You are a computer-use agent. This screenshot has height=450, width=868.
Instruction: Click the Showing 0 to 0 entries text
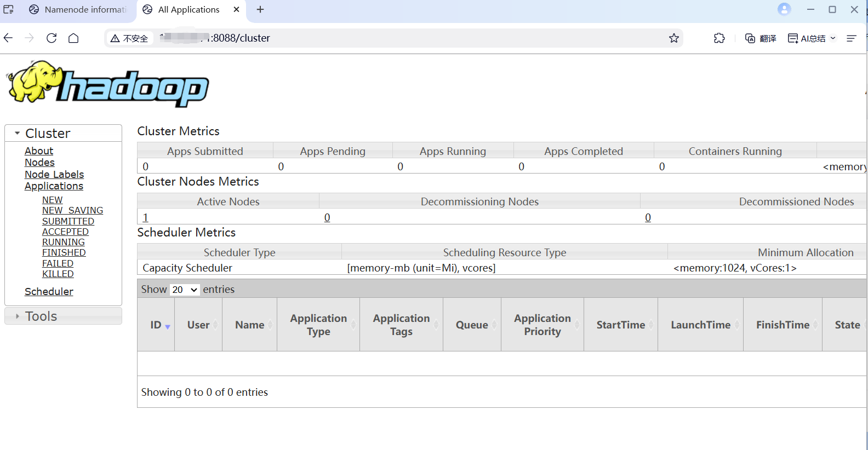(204, 392)
